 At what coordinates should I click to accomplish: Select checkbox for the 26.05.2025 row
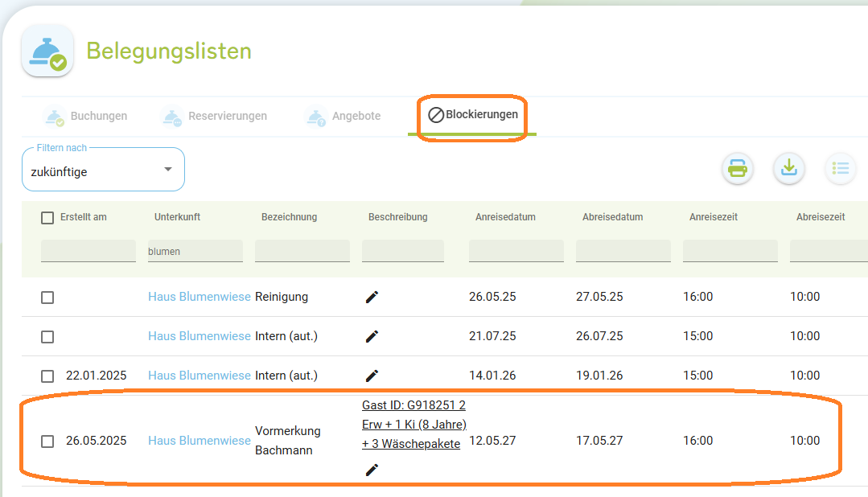(47, 442)
